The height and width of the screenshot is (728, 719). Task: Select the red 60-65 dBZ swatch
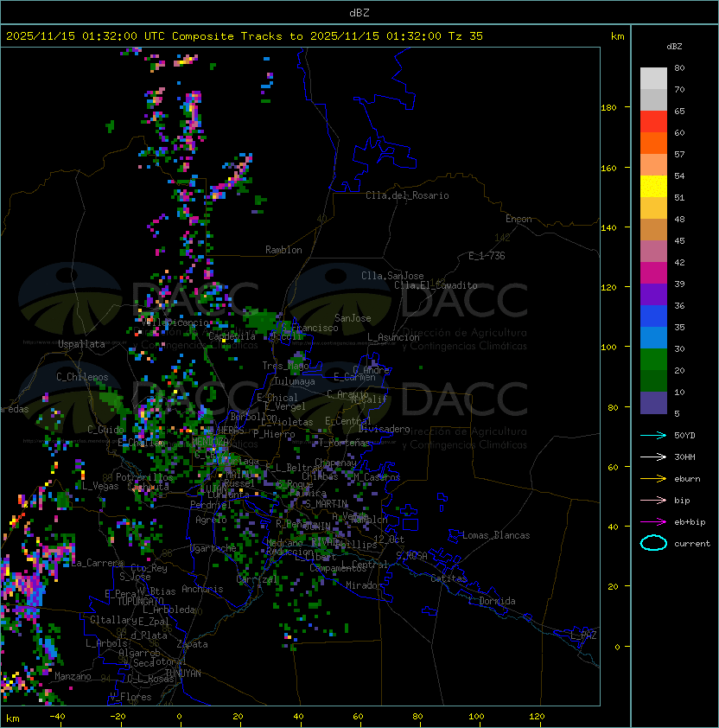[653, 122]
